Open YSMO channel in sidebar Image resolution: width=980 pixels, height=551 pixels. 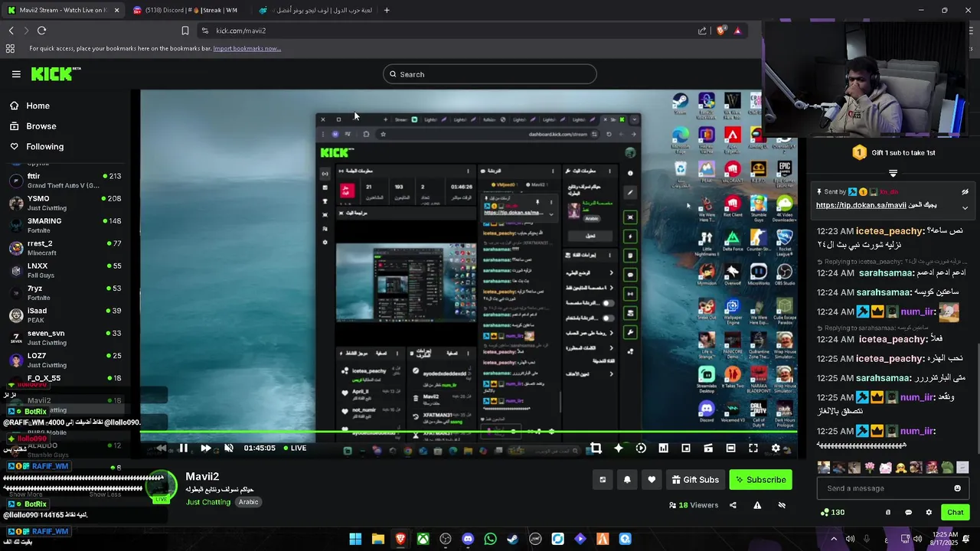tap(65, 203)
